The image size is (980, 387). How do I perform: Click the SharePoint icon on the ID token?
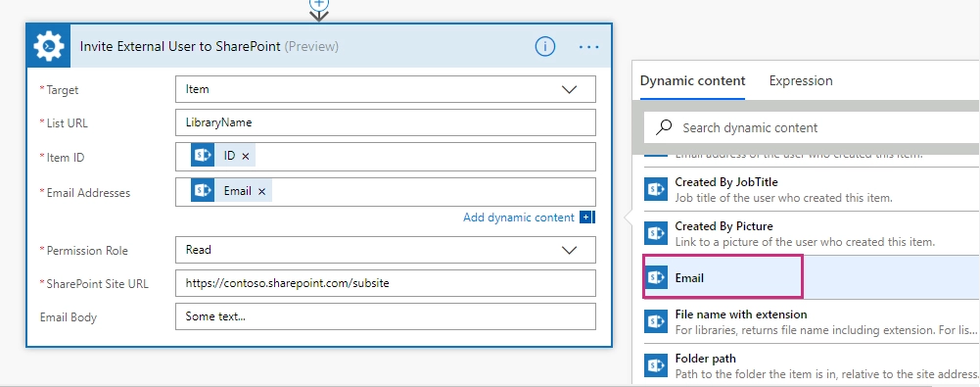coord(203,156)
